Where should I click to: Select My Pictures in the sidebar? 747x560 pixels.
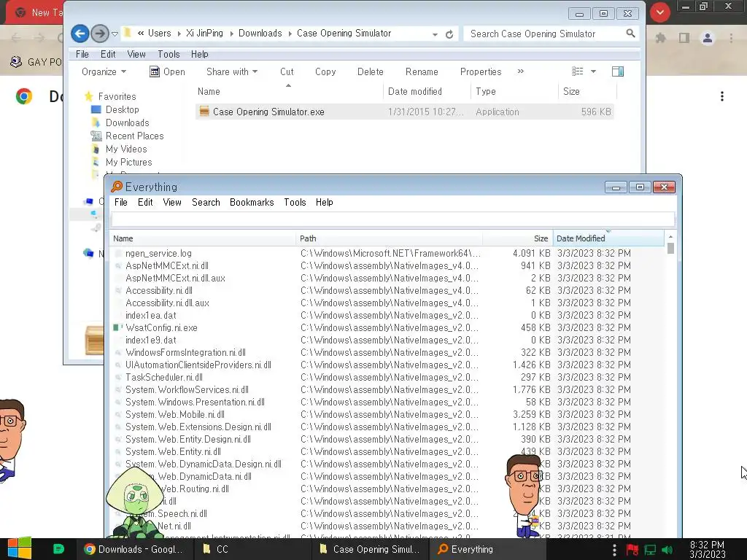pyautogui.click(x=128, y=163)
